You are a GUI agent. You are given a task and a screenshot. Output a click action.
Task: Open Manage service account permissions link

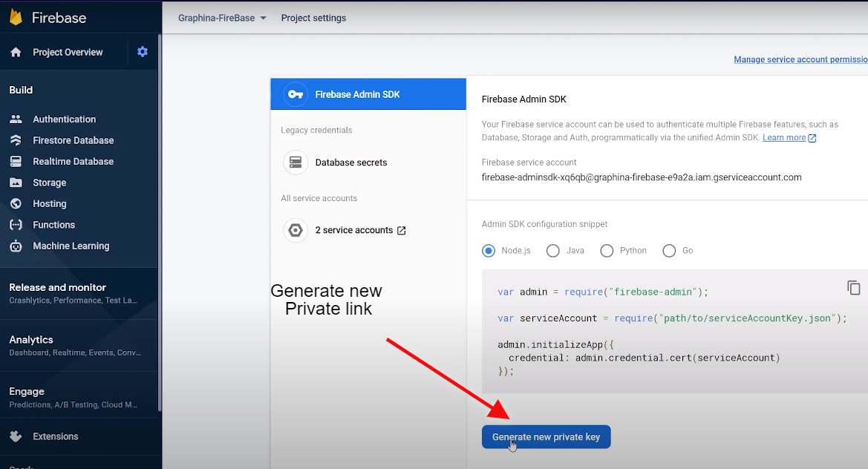click(x=800, y=59)
